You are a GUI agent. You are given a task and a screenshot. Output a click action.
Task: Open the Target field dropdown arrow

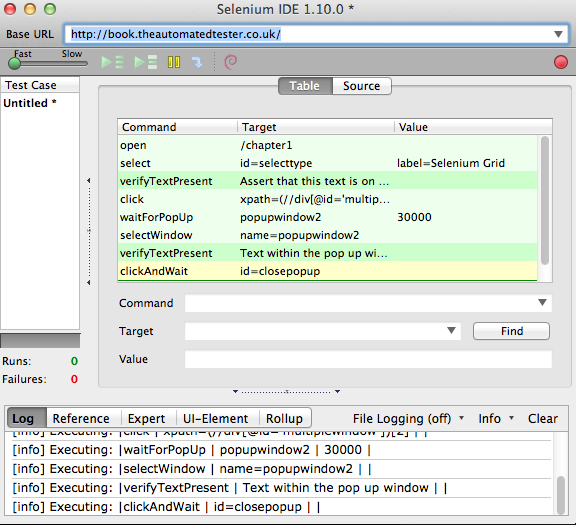pyautogui.click(x=451, y=331)
